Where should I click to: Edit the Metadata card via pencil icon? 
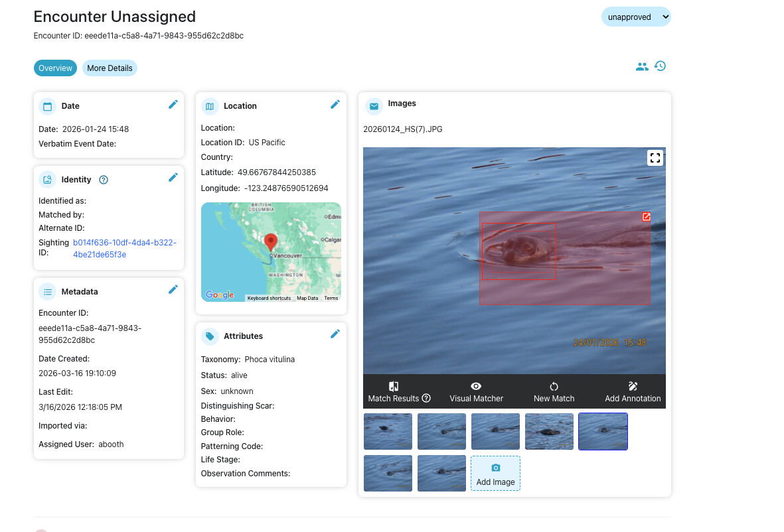(x=173, y=289)
